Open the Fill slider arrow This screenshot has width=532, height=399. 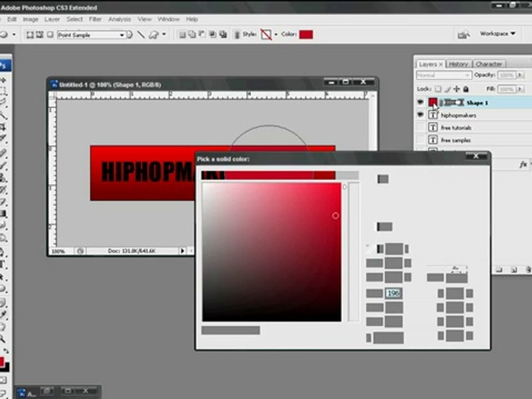coord(520,89)
